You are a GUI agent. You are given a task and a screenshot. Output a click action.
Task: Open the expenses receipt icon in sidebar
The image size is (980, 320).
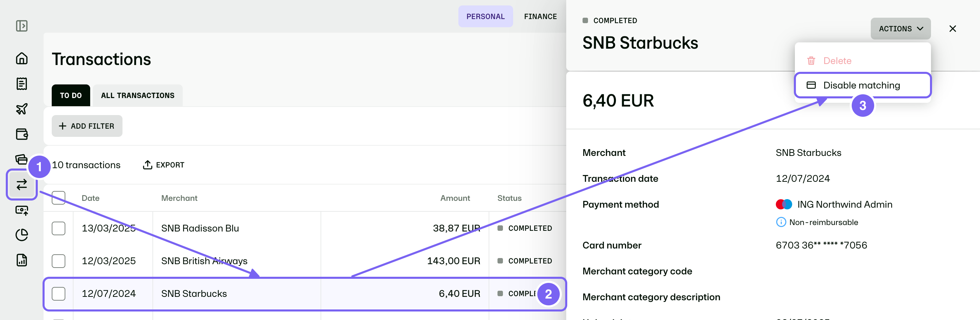click(22, 84)
